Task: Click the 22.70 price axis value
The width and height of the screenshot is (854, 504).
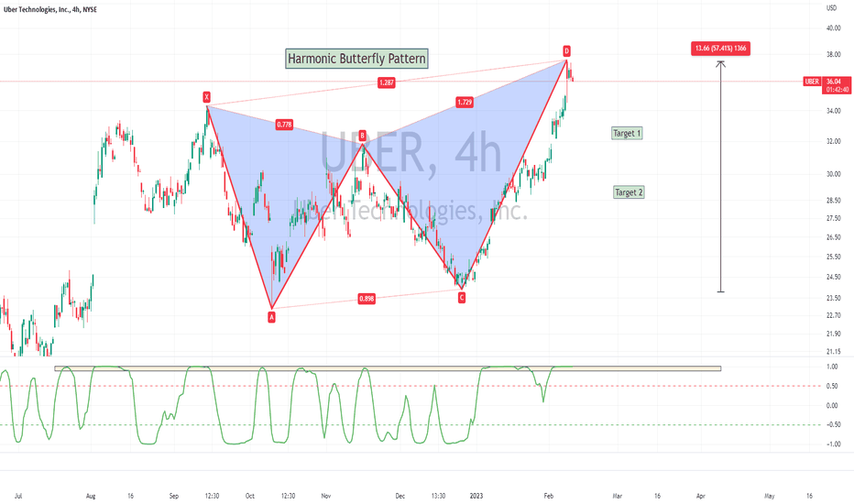Action: [x=833, y=315]
